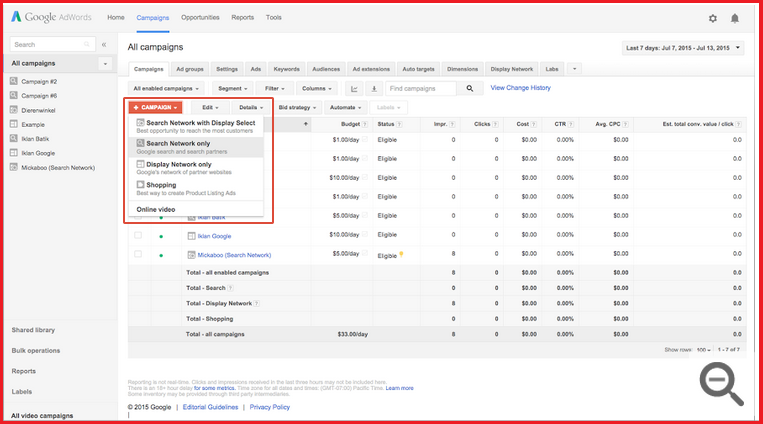This screenshot has height=424, width=763.
Task: Tick the checkbox for Iklan Google row
Action: [x=138, y=236]
